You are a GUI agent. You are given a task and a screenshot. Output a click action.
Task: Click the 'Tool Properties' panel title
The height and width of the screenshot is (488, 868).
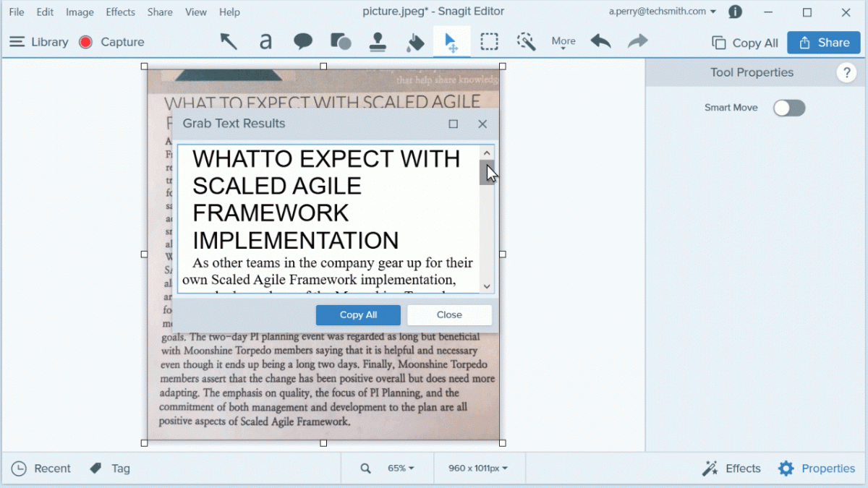tap(752, 72)
